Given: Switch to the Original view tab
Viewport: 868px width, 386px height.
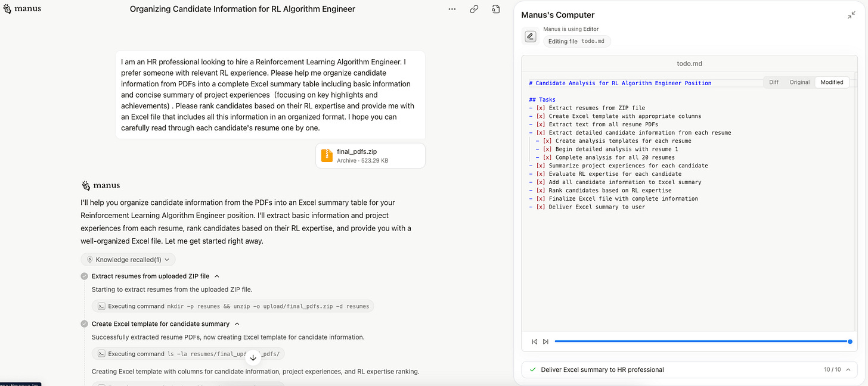Looking at the screenshot, I should coord(799,82).
